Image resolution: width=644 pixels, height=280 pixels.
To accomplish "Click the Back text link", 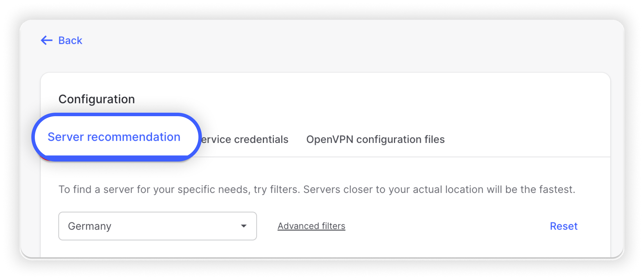I will (x=70, y=41).
